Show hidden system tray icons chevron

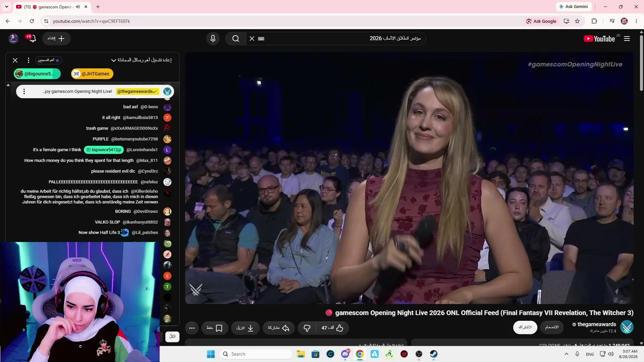567,354
